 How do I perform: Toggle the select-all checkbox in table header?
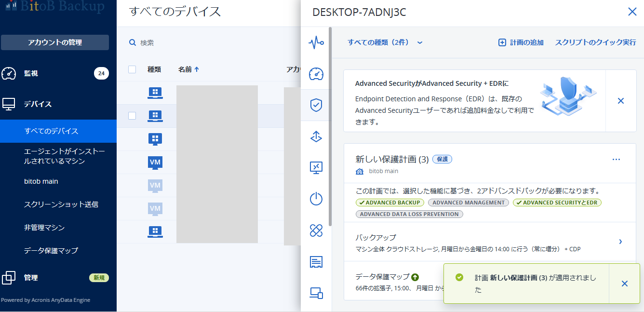click(132, 69)
